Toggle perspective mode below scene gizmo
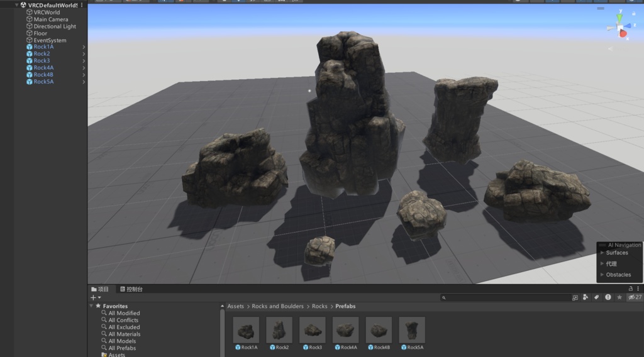Image resolution: width=644 pixels, height=357 pixels. click(611, 48)
